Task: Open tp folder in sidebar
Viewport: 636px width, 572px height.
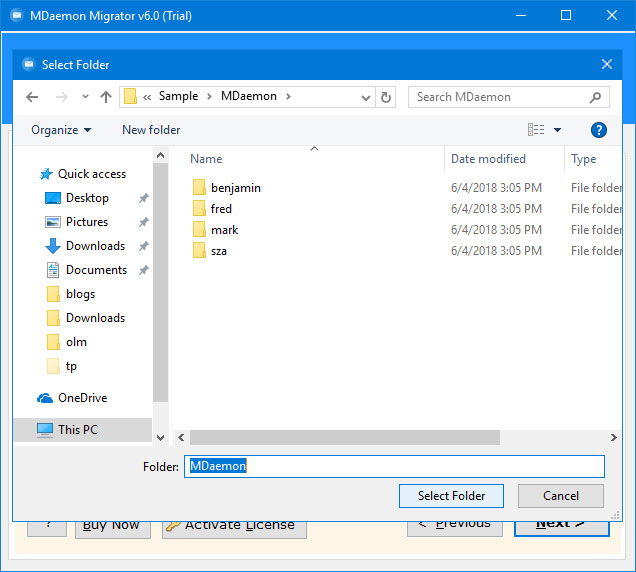Action: [x=71, y=366]
